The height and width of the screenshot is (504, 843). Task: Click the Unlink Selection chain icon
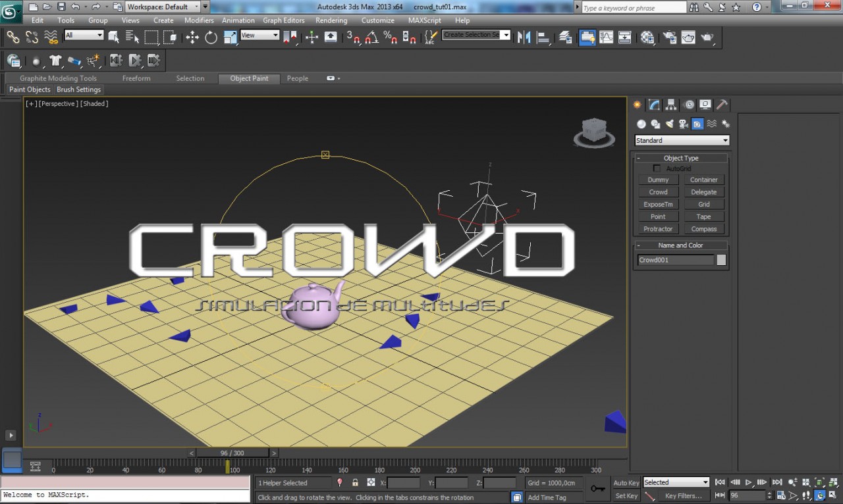[32, 38]
